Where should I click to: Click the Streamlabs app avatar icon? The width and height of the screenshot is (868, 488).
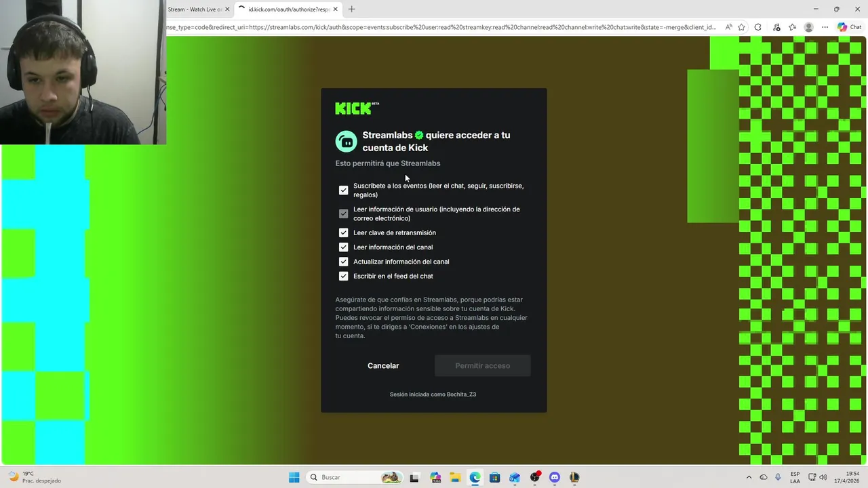point(346,141)
